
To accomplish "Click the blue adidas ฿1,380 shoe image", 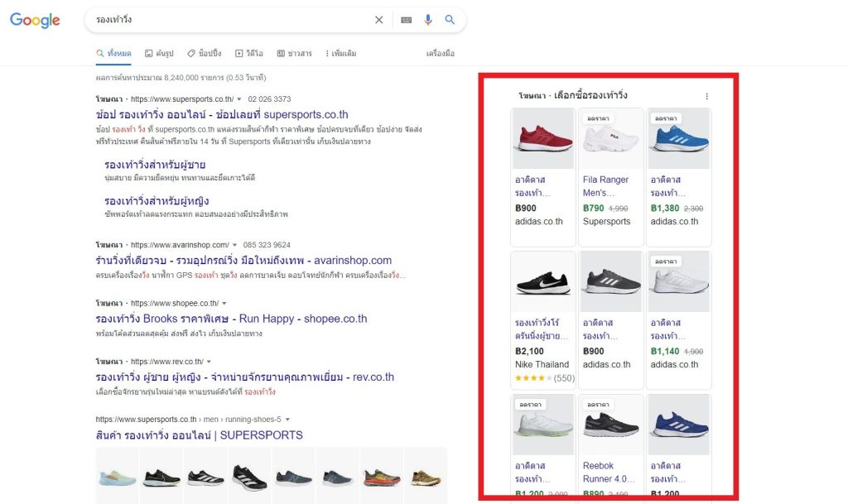I will tap(679, 138).
